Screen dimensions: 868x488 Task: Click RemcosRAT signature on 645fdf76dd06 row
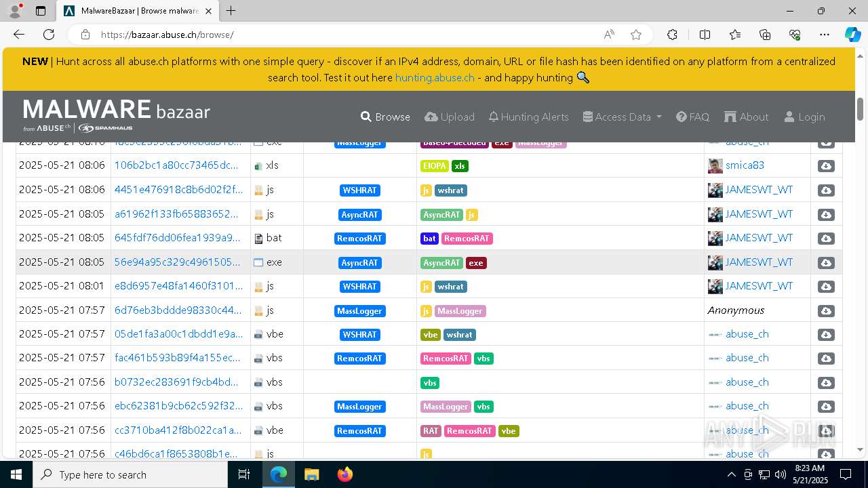359,239
